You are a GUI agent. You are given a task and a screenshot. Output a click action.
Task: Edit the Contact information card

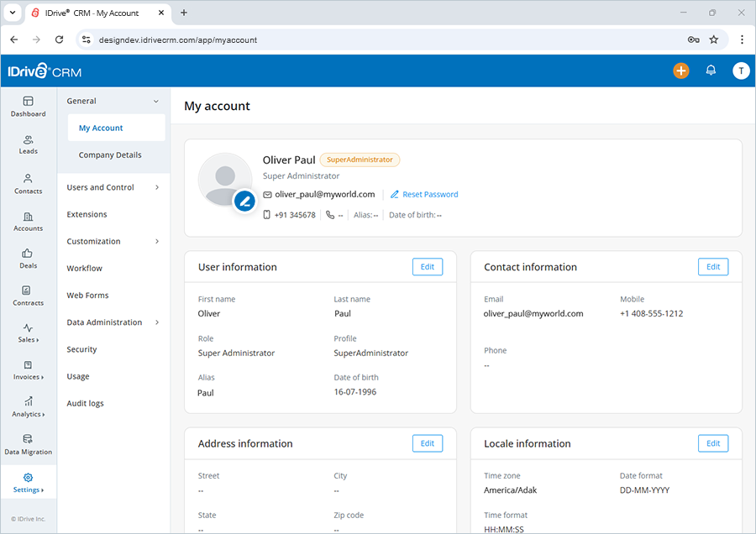[712, 266]
